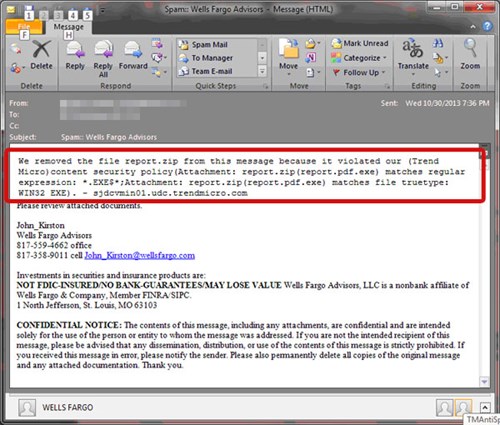This screenshot has width=500, height=425.
Task: Delete the message with the Delete icon
Action: (41, 55)
